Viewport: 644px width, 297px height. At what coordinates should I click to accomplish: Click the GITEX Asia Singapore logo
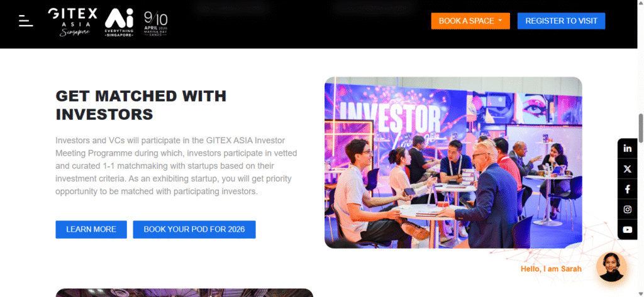point(73,22)
